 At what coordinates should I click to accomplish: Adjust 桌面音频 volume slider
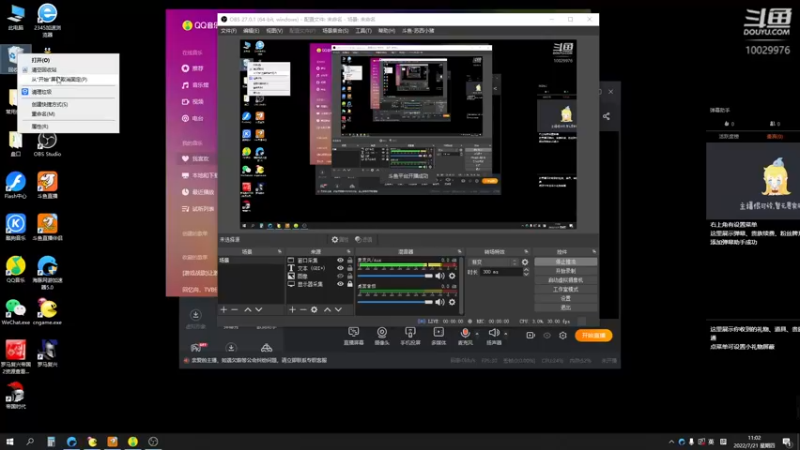coord(395,302)
